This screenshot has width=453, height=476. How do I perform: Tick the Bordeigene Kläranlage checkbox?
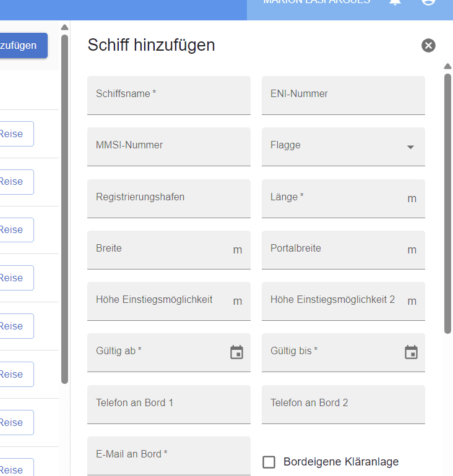(x=269, y=462)
